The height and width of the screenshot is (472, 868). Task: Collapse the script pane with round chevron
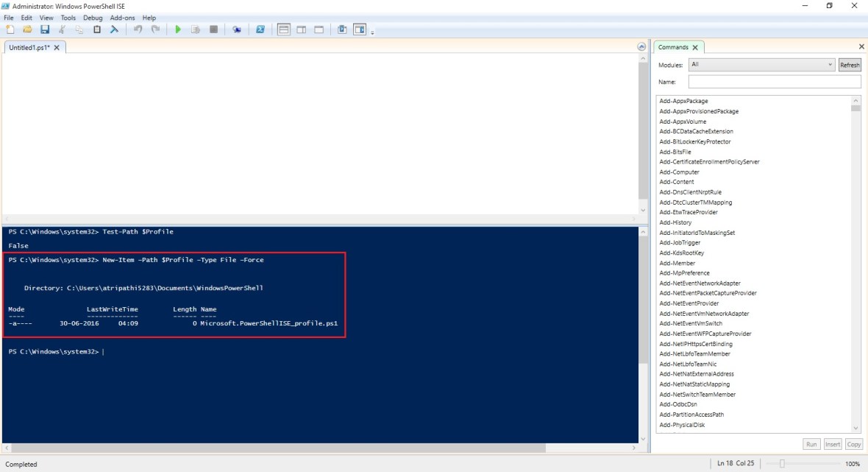(641, 47)
